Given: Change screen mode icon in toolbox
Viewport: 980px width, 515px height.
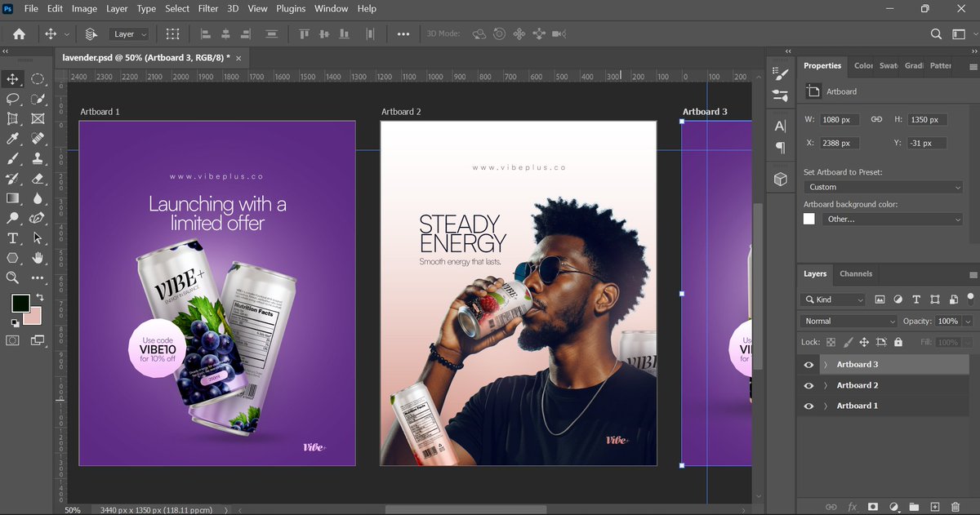Looking at the screenshot, I should (38, 340).
